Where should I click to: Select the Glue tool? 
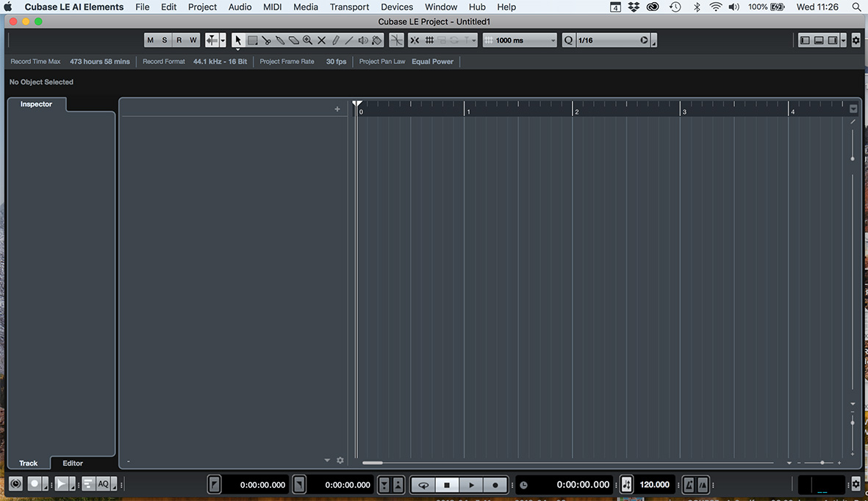(x=280, y=40)
